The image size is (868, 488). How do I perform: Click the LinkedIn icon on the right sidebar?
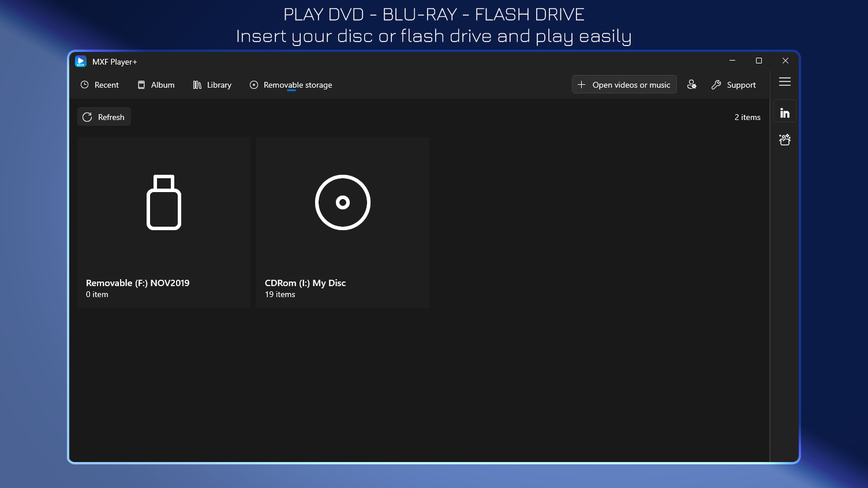click(784, 111)
